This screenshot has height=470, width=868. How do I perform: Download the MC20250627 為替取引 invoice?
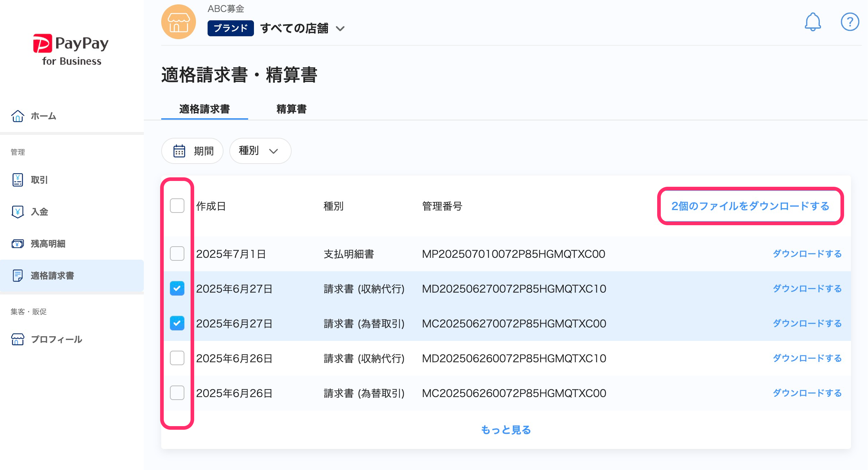click(x=807, y=323)
